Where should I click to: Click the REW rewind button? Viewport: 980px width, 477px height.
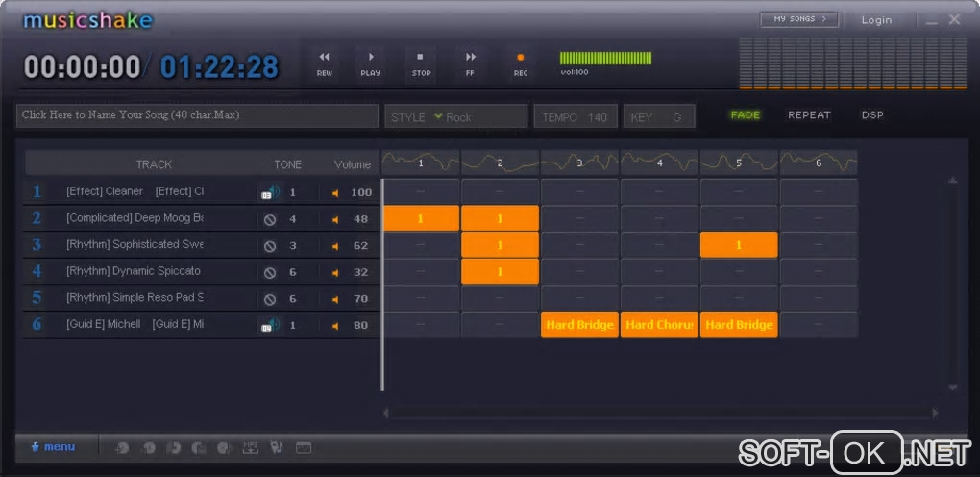(324, 64)
